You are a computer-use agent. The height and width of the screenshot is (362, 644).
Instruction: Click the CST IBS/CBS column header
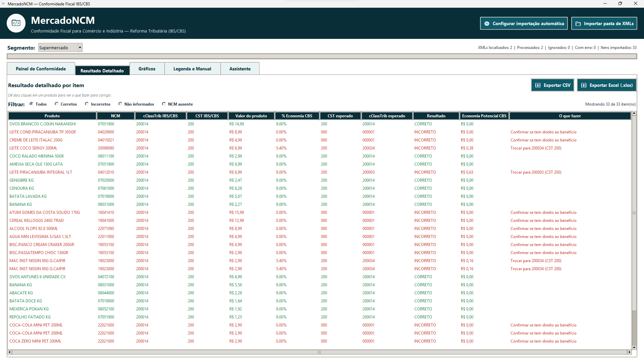click(x=207, y=116)
